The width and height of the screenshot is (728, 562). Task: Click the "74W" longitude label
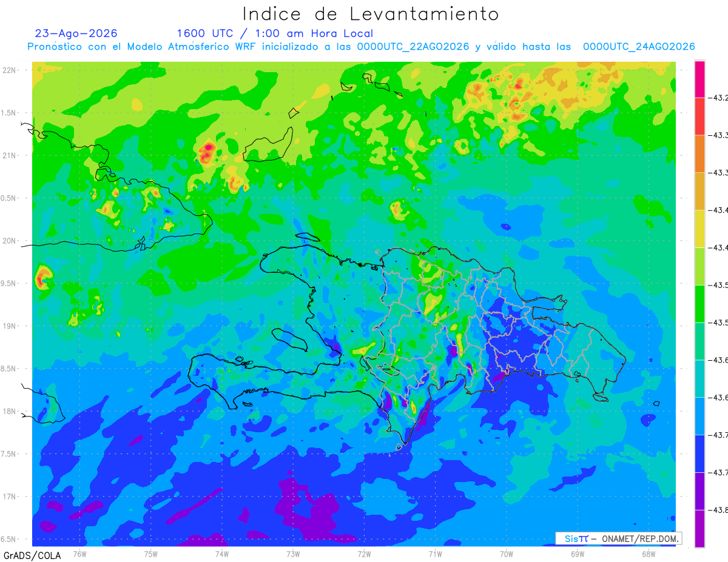tap(221, 554)
